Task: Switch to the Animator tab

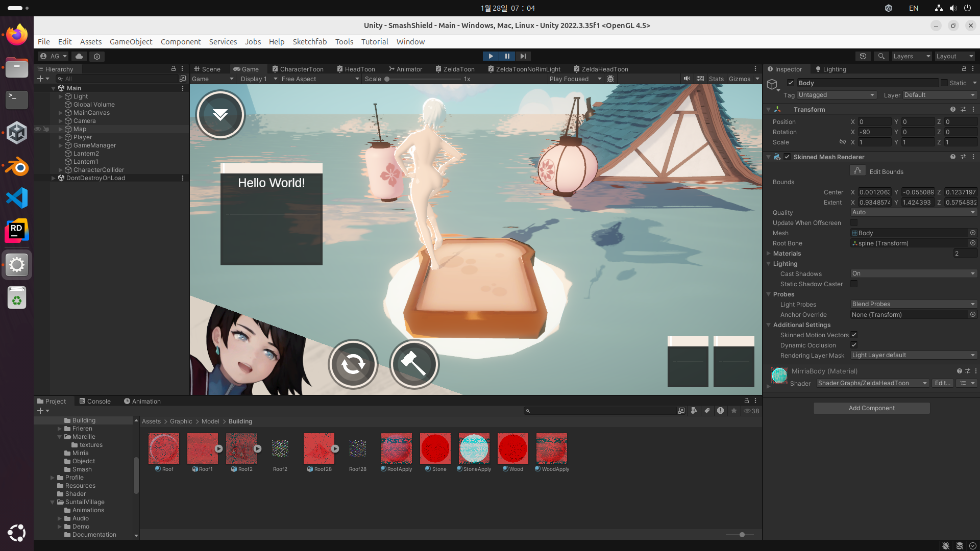Action: click(x=406, y=69)
